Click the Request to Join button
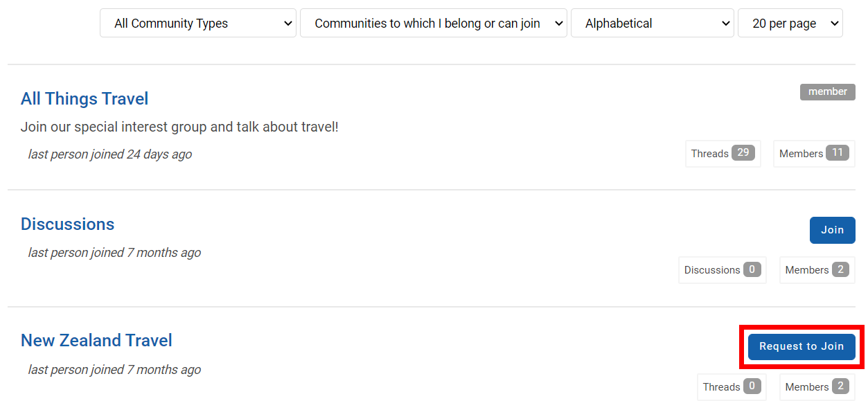The width and height of the screenshot is (868, 410). [x=801, y=346]
